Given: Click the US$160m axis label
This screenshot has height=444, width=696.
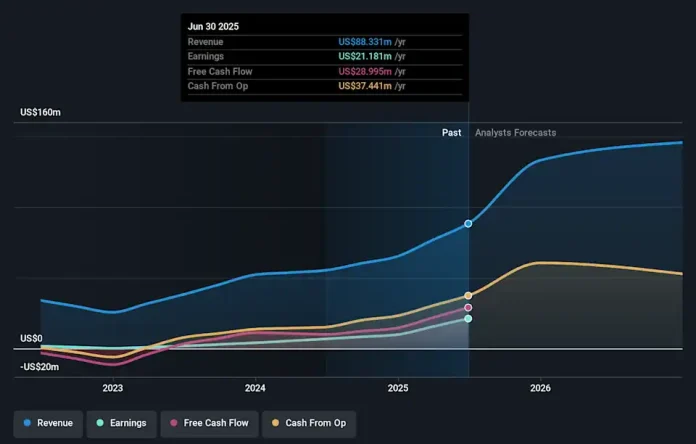Looking at the screenshot, I should 40,112.
